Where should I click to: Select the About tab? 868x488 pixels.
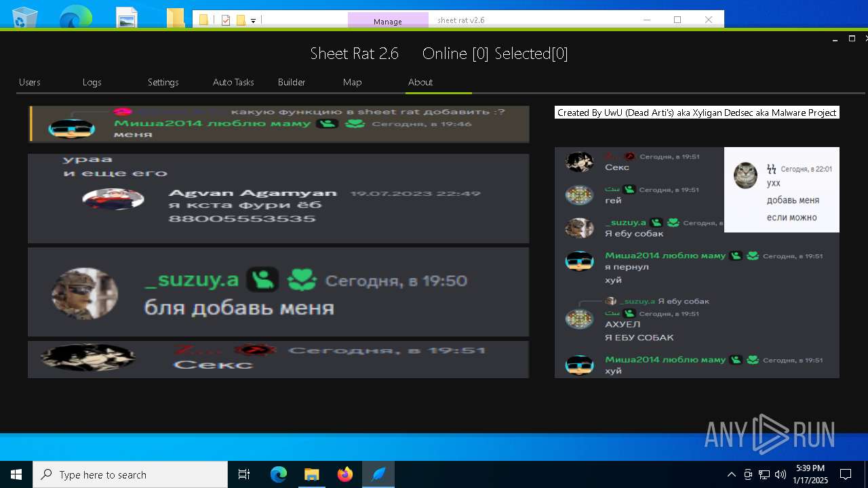pyautogui.click(x=420, y=82)
